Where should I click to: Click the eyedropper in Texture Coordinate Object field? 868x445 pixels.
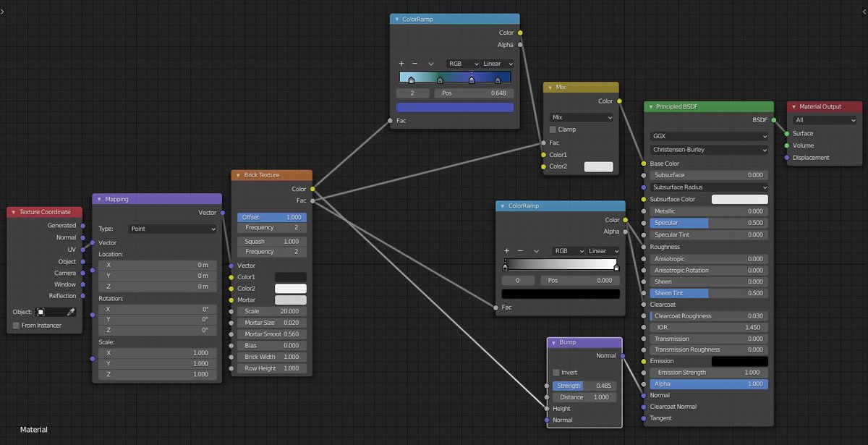(71, 312)
